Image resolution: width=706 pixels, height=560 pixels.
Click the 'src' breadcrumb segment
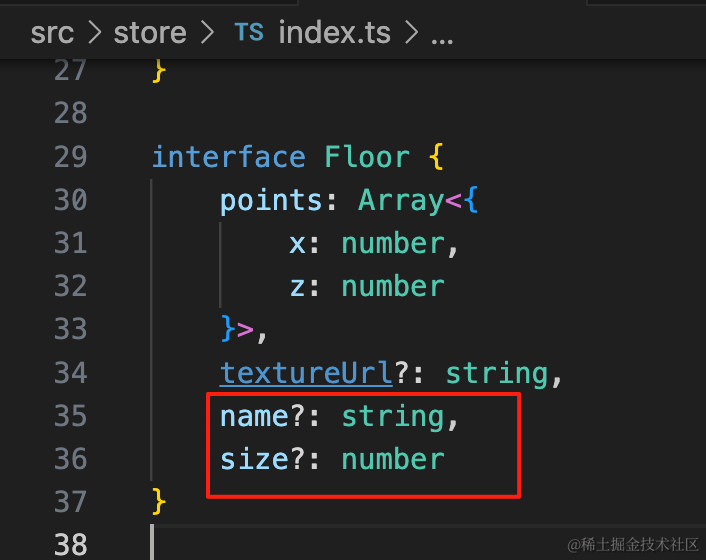[x=52, y=33]
